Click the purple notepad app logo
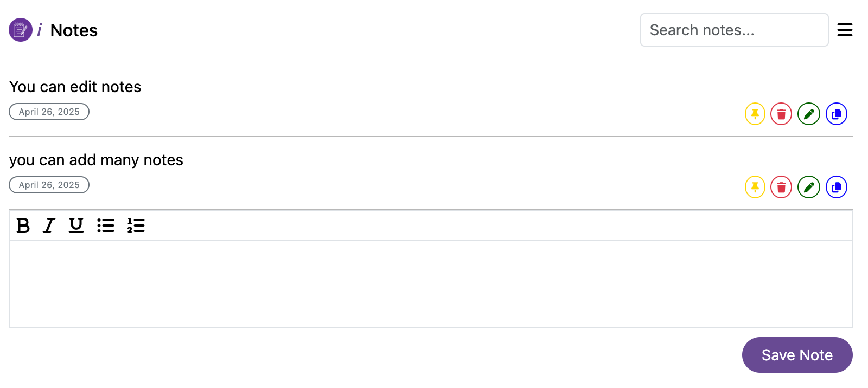This screenshot has width=868, height=388. click(21, 30)
